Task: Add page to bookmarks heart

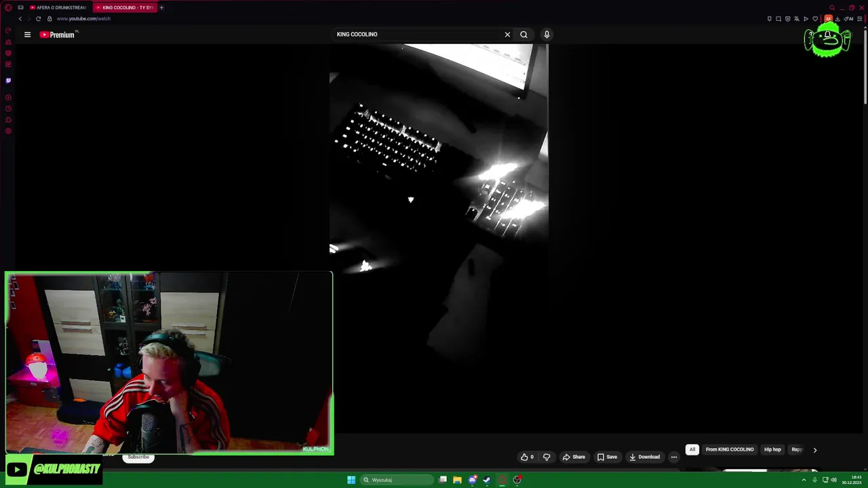Action: tap(815, 18)
